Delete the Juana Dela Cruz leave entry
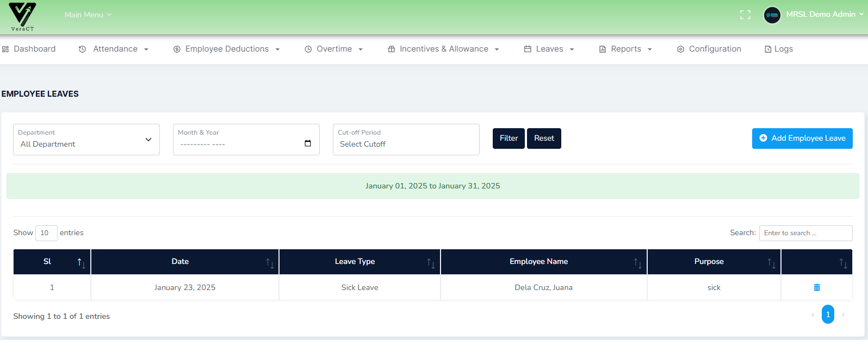The height and width of the screenshot is (340, 868). tap(816, 287)
